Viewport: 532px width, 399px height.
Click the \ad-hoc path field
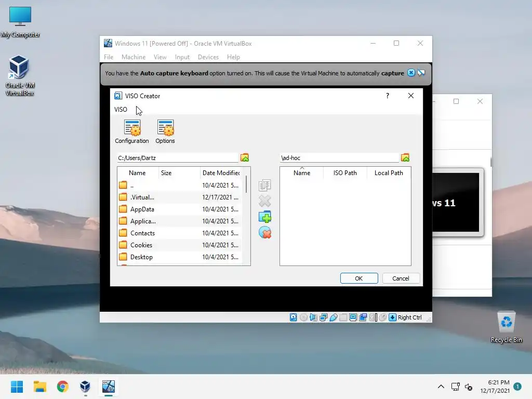339,158
